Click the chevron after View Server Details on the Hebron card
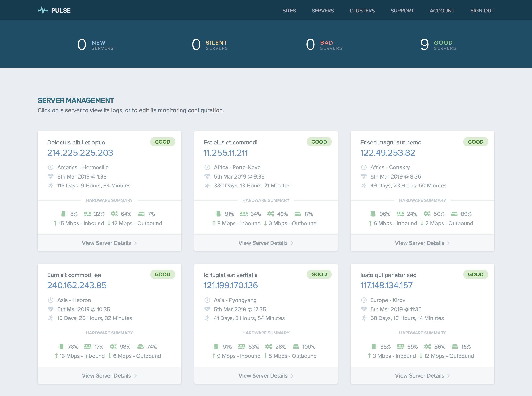The image size is (532, 396). (x=136, y=376)
